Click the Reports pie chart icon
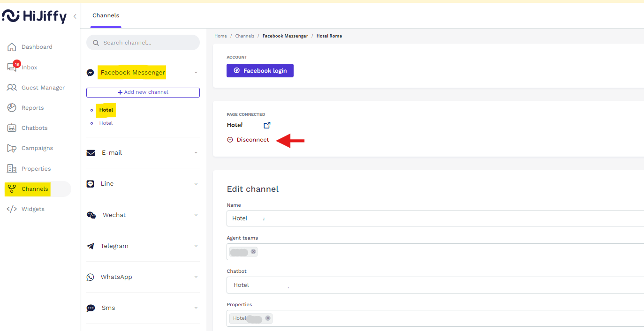The width and height of the screenshot is (644, 331). 12,108
